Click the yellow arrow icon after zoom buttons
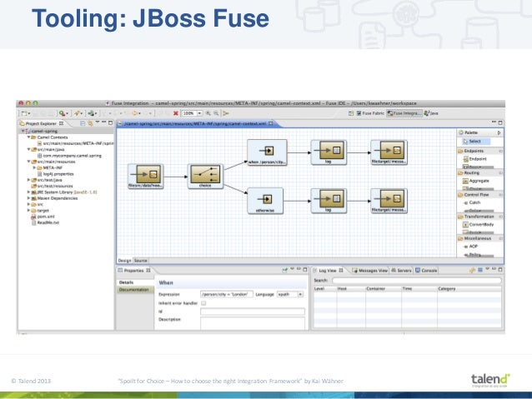 tap(226, 113)
